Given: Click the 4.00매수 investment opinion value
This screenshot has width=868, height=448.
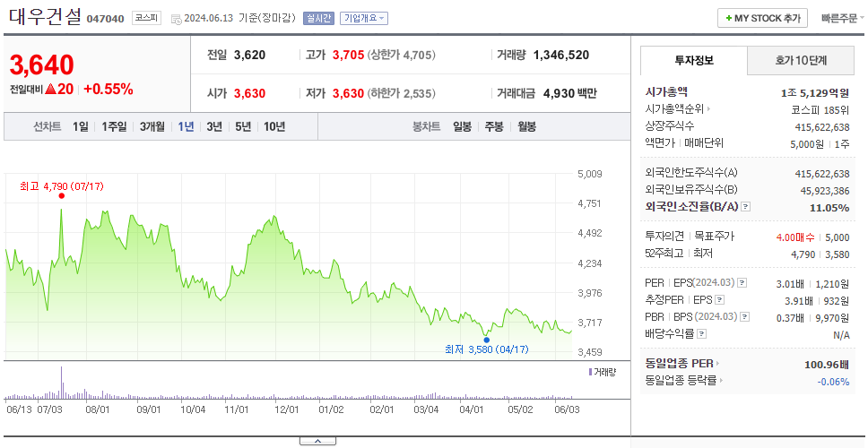Looking at the screenshot, I should click(x=795, y=237).
